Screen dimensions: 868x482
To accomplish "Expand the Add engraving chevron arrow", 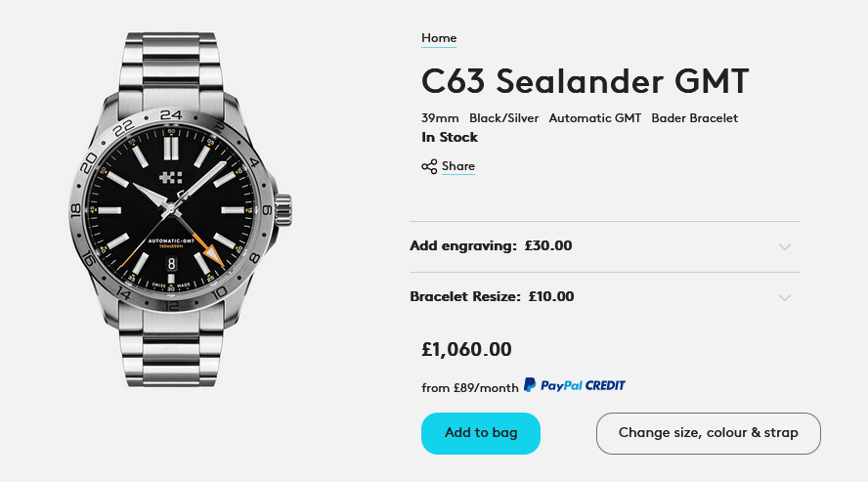I will coord(784,247).
